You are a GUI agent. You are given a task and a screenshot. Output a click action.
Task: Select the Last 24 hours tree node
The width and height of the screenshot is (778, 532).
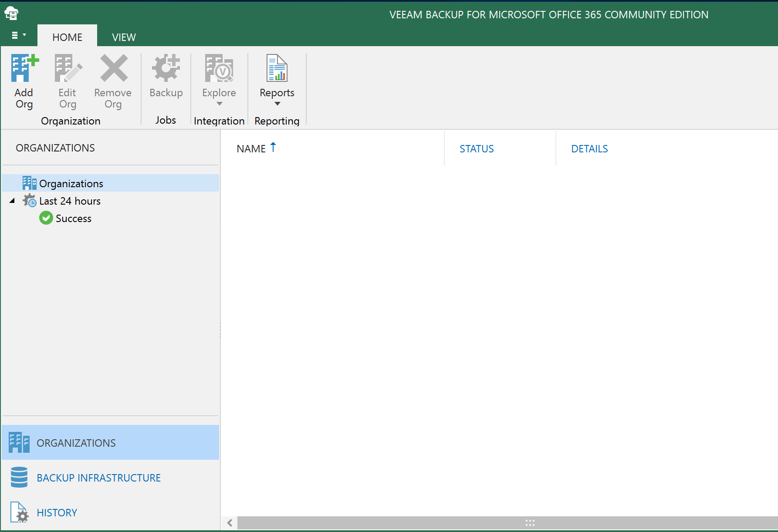tap(70, 201)
